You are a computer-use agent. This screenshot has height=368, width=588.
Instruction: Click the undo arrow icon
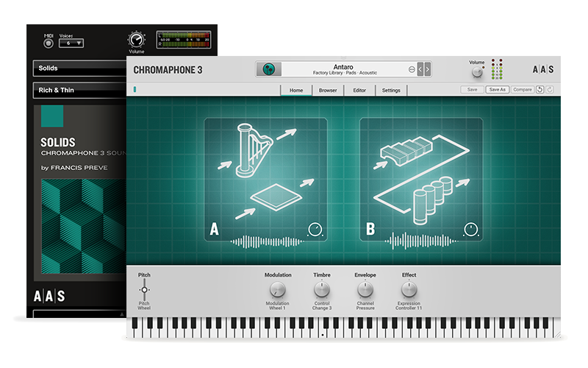(539, 90)
